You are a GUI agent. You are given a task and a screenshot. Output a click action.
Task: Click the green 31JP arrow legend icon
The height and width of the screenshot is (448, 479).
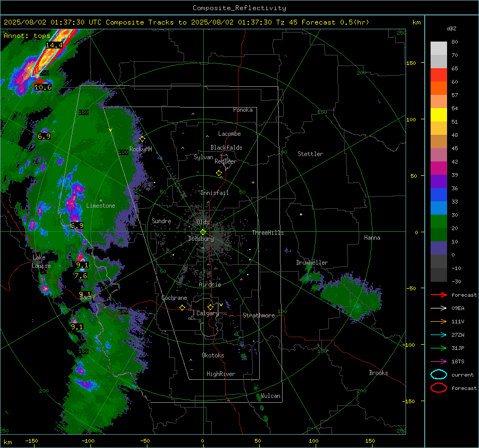pyautogui.click(x=439, y=348)
